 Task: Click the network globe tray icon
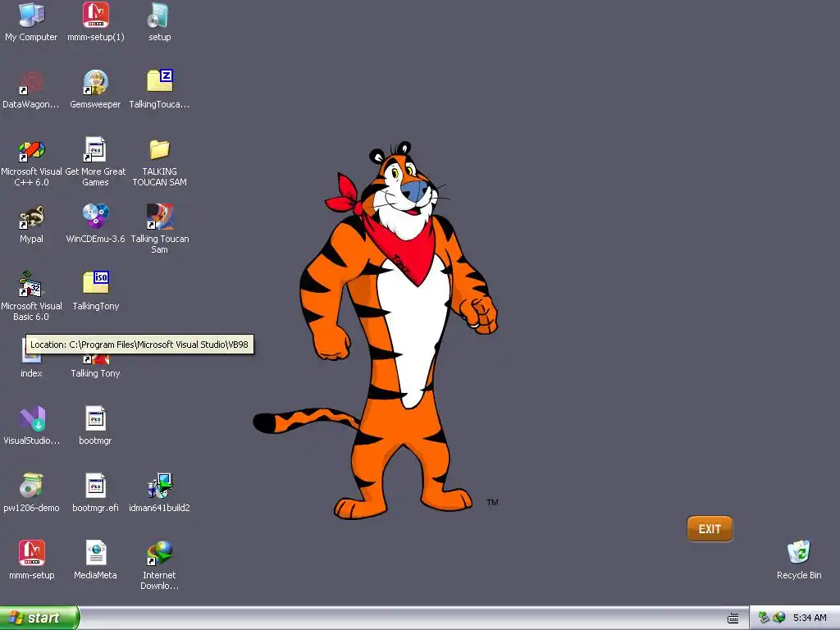click(x=778, y=618)
